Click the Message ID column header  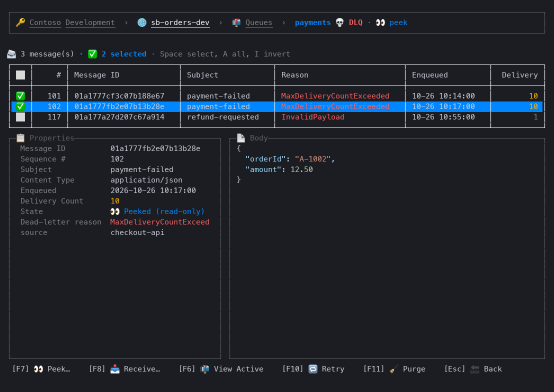coord(97,75)
